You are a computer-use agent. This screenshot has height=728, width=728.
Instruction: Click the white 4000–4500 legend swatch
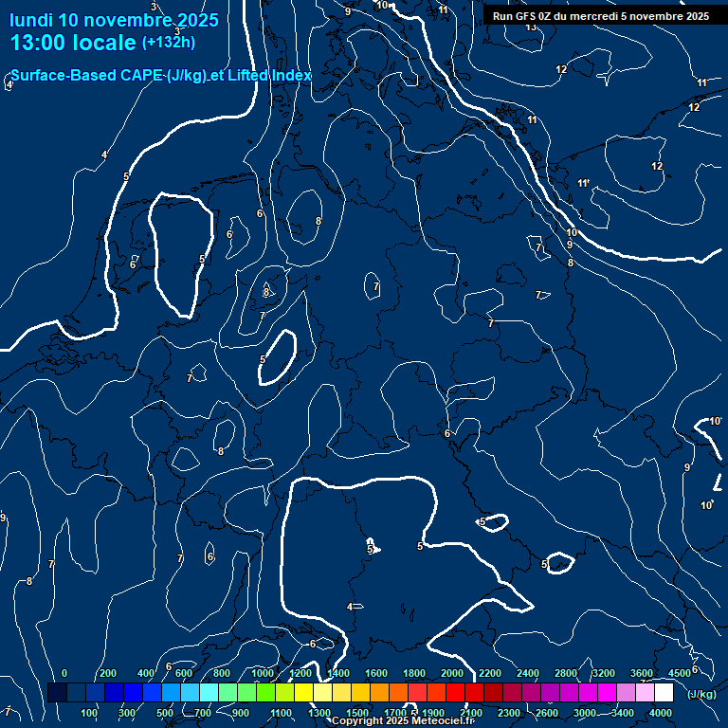coord(664,692)
